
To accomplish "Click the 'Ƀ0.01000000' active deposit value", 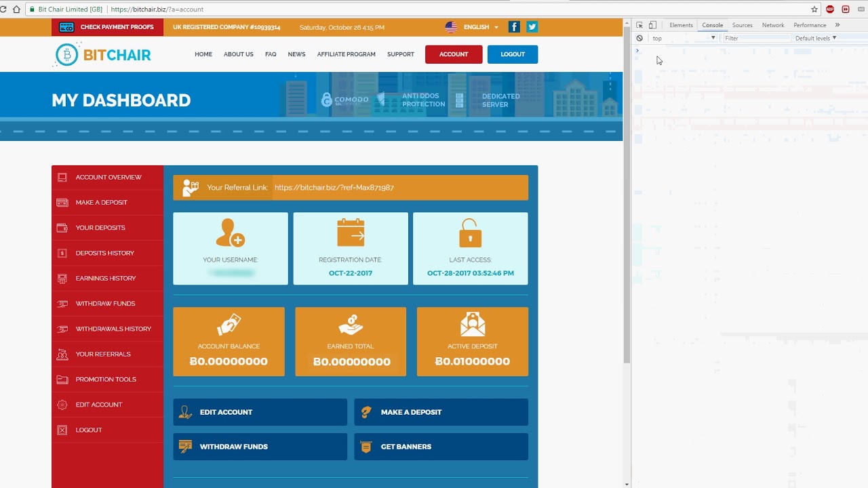I will (473, 361).
